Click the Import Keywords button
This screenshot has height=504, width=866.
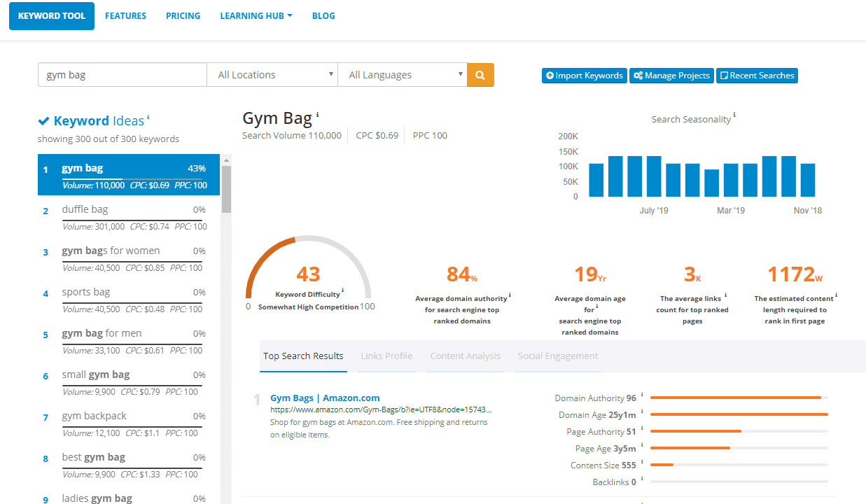(x=585, y=76)
